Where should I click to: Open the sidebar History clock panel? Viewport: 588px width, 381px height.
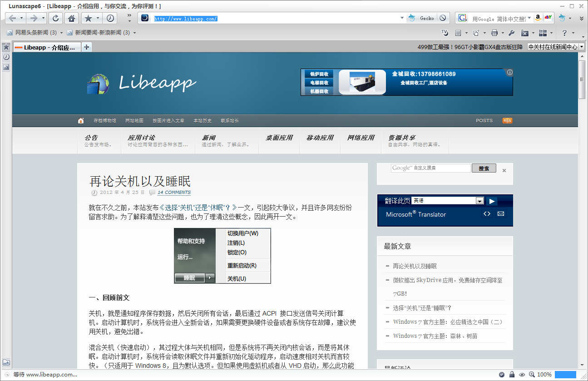[6, 57]
